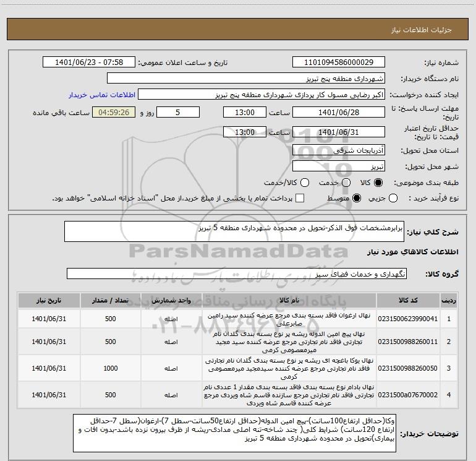Click the گروه کالا field نگهداری و خدمات فضای سبز
This screenshot has height=461, width=476.
tap(237, 274)
